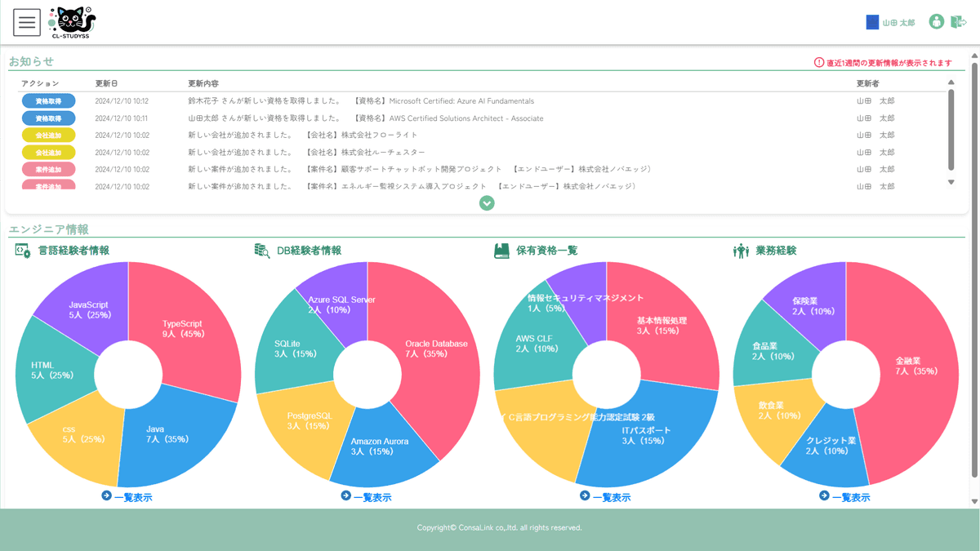Open 一覧表示 under DB経験者情報 chart
Viewport: 980px width, 551px height.
coord(367,496)
